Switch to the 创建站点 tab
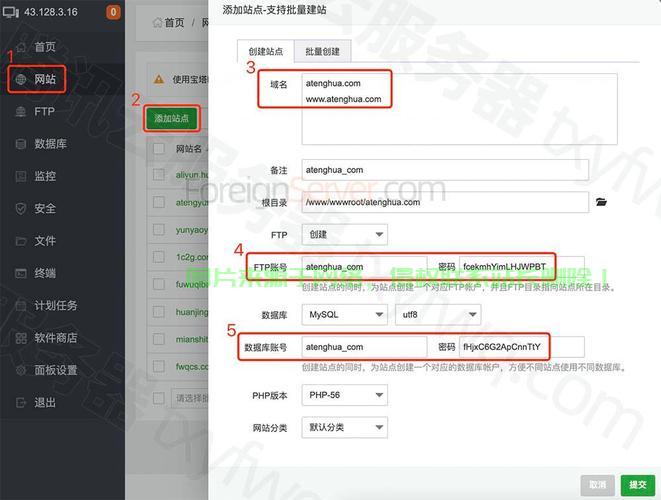This screenshot has height=500, width=661. pos(266,51)
